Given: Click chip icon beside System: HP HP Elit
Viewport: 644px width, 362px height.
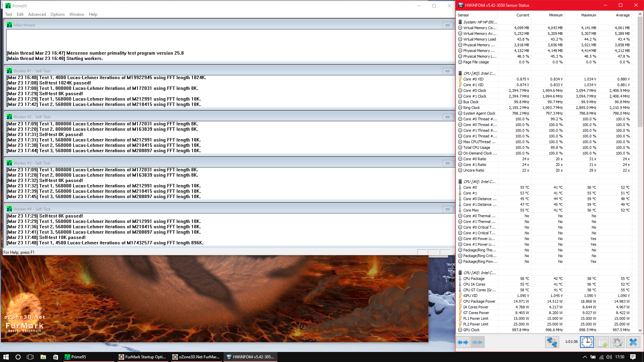Looking at the screenshot, I should coord(460,22).
